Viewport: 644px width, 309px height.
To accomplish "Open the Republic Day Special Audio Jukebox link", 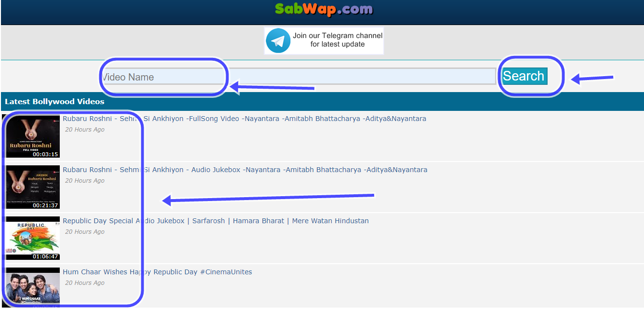I will pos(215,221).
